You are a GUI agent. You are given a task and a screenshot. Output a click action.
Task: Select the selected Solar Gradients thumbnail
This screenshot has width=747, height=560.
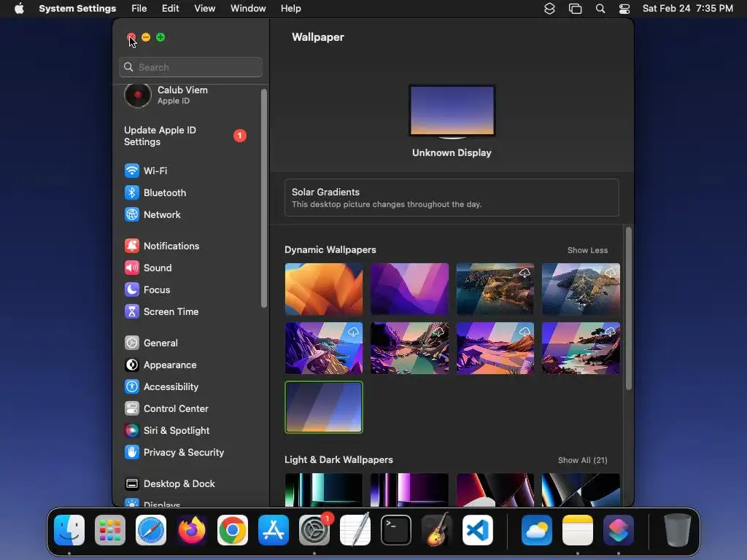click(x=323, y=407)
